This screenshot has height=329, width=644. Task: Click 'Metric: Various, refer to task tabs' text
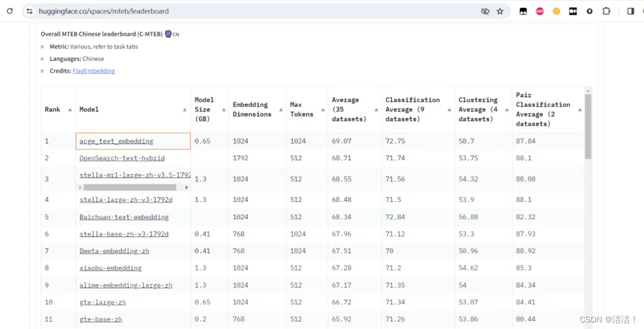[x=94, y=47]
